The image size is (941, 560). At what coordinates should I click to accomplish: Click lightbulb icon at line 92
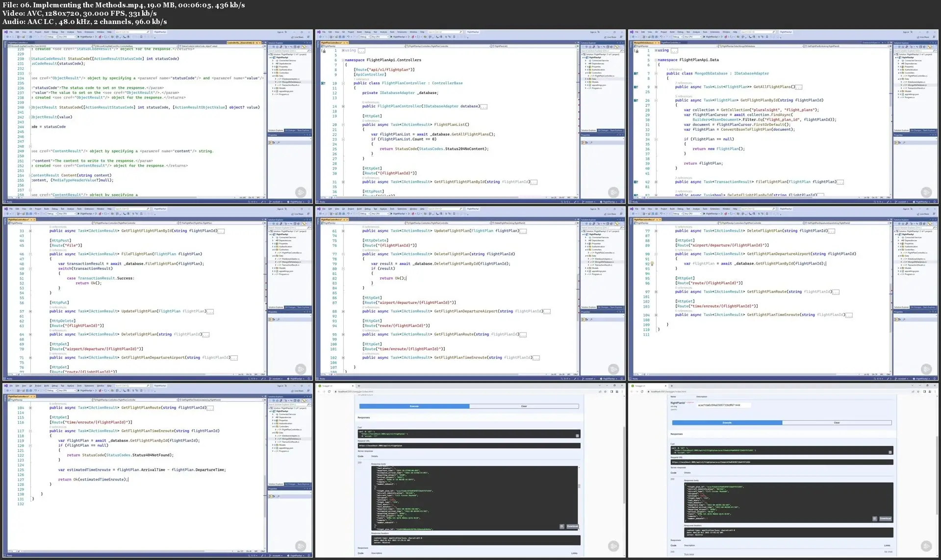[652, 264]
